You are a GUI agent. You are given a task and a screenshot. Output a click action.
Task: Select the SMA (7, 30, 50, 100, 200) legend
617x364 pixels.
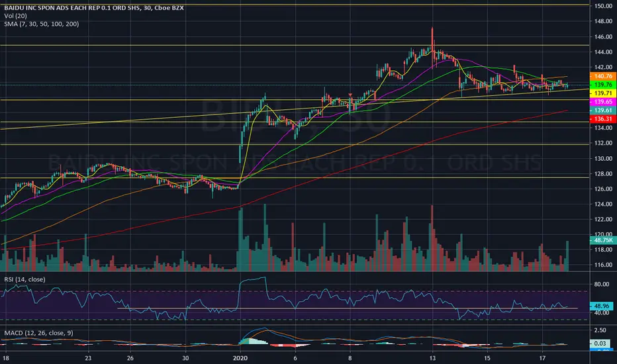pyautogui.click(x=41, y=24)
